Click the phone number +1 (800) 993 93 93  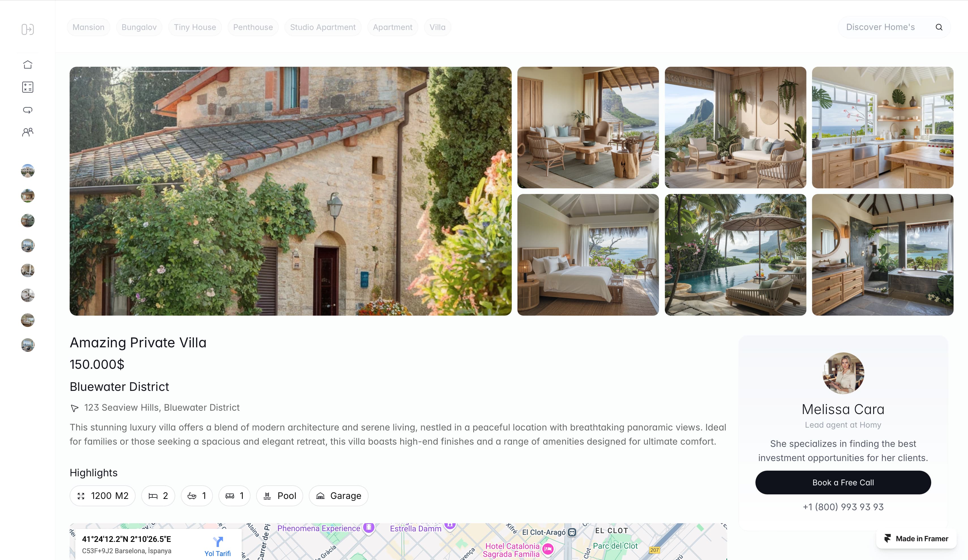[843, 507]
